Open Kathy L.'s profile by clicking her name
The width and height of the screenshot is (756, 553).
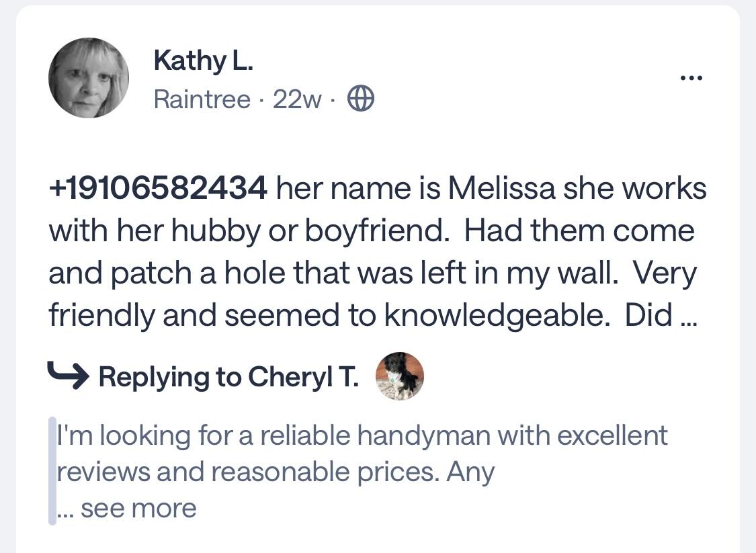[204, 59]
